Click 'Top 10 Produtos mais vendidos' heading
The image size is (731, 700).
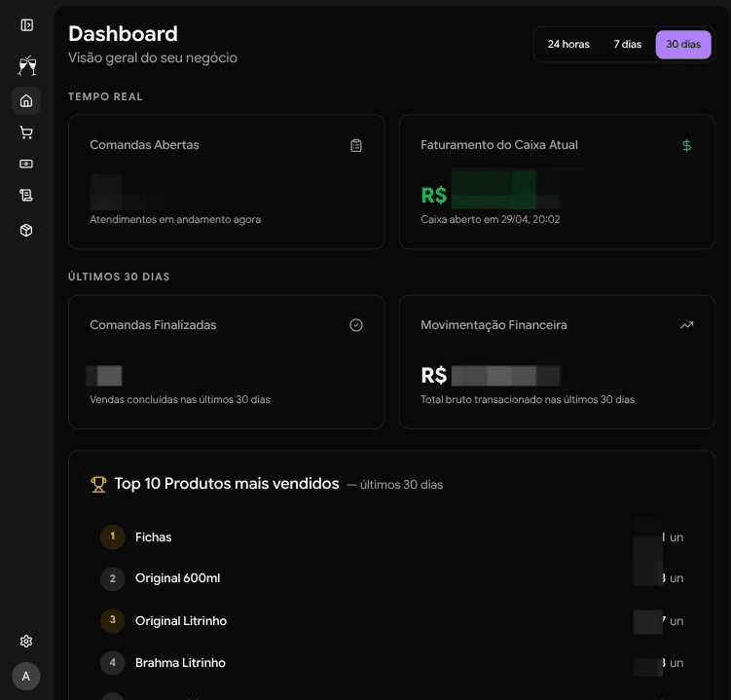pyautogui.click(x=227, y=484)
